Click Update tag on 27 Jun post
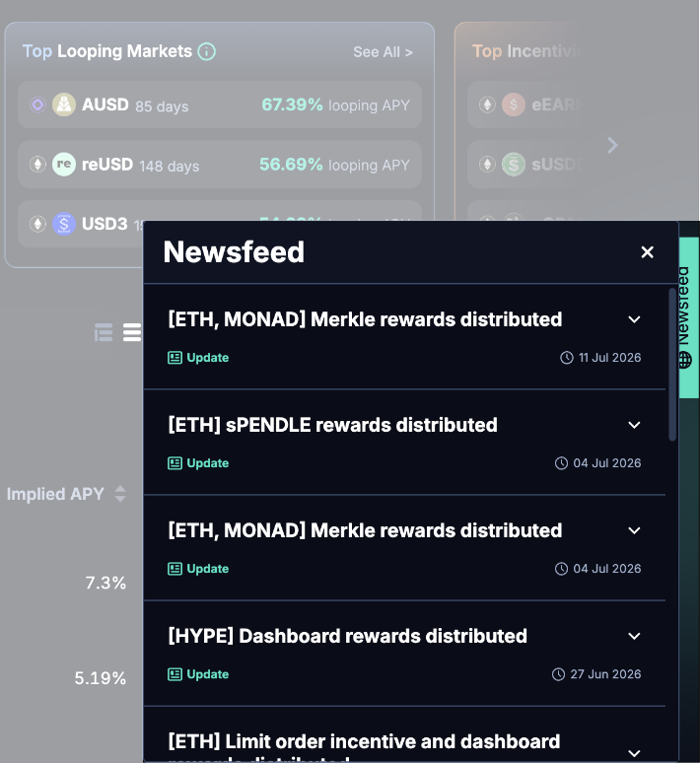The height and width of the screenshot is (763, 700). pos(198,674)
